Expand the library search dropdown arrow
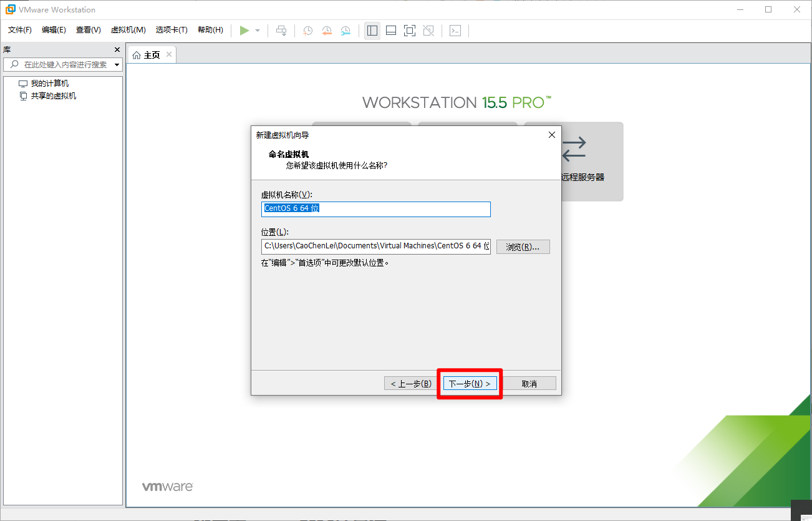The height and width of the screenshot is (521, 812). (117, 65)
